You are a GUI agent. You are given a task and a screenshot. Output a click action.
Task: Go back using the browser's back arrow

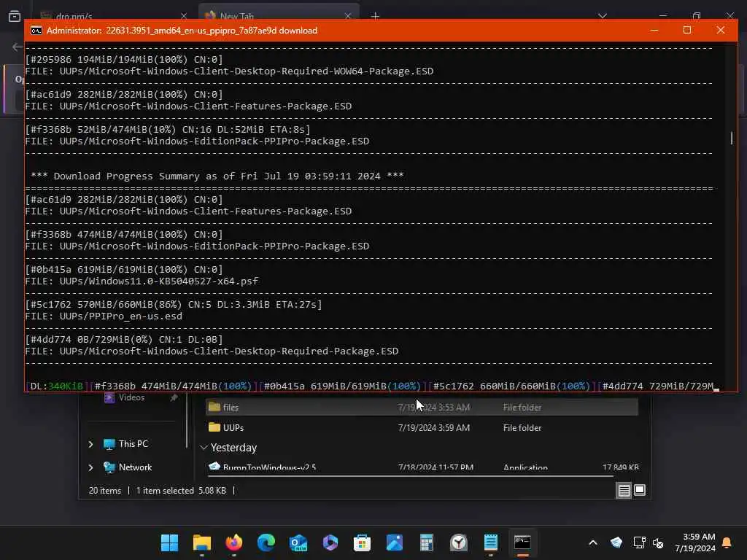(x=18, y=47)
